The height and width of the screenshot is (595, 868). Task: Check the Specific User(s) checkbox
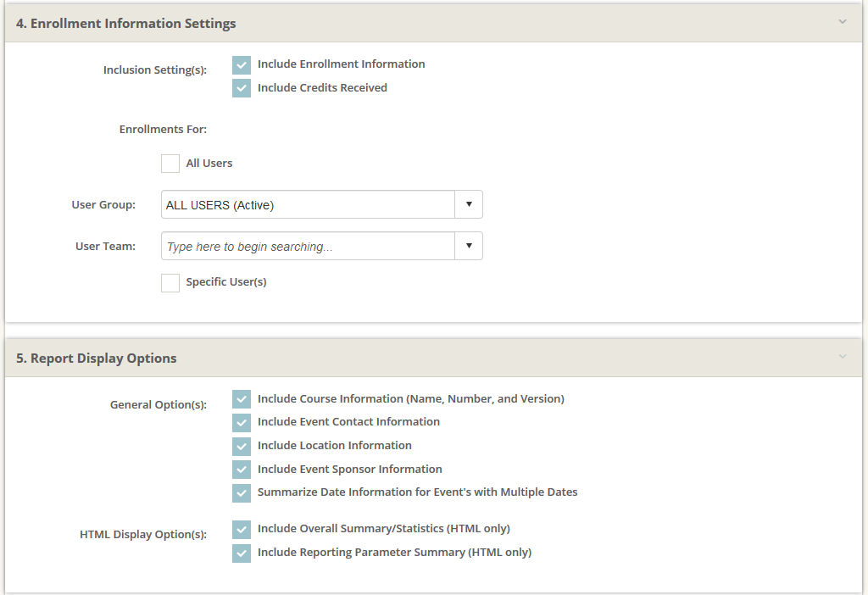pyautogui.click(x=170, y=282)
